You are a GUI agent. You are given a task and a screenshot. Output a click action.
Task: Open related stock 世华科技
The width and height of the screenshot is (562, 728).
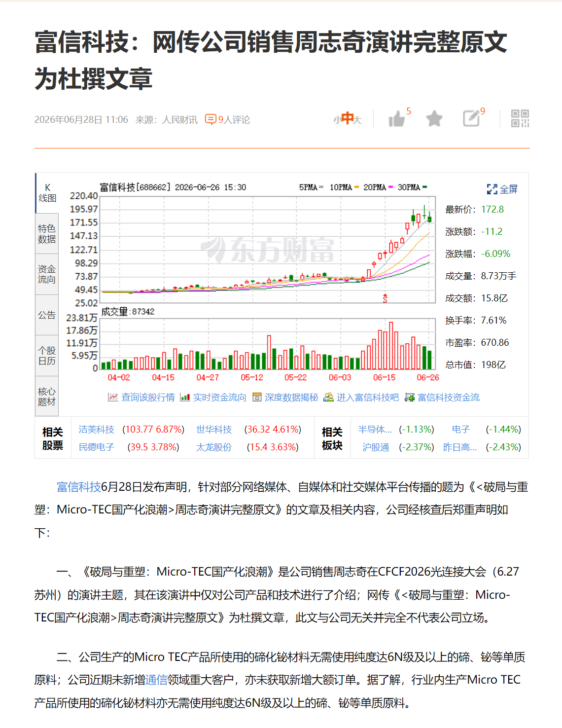pos(214,430)
